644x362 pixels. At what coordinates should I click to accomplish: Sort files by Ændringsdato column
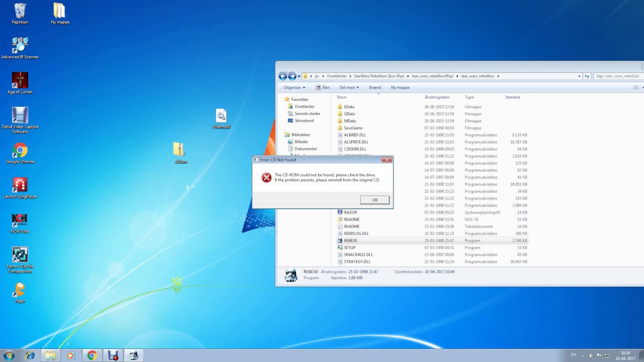click(x=443, y=97)
